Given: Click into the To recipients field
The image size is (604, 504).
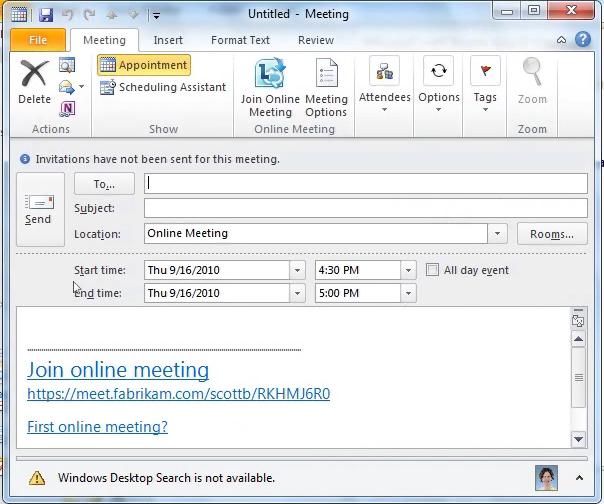Looking at the screenshot, I should pyautogui.click(x=366, y=183).
